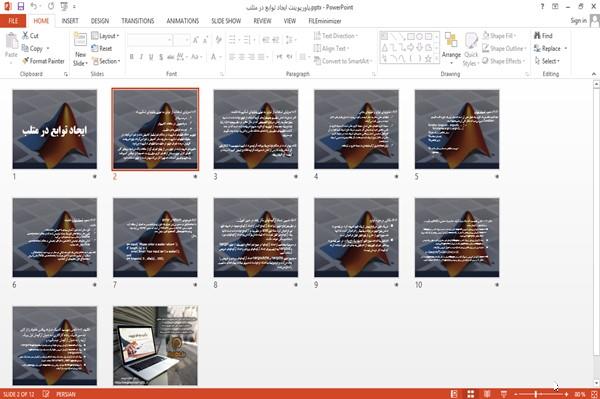Open the FILE menu tab
This screenshot has height=399, width=600.
click(x=13, y=21)
